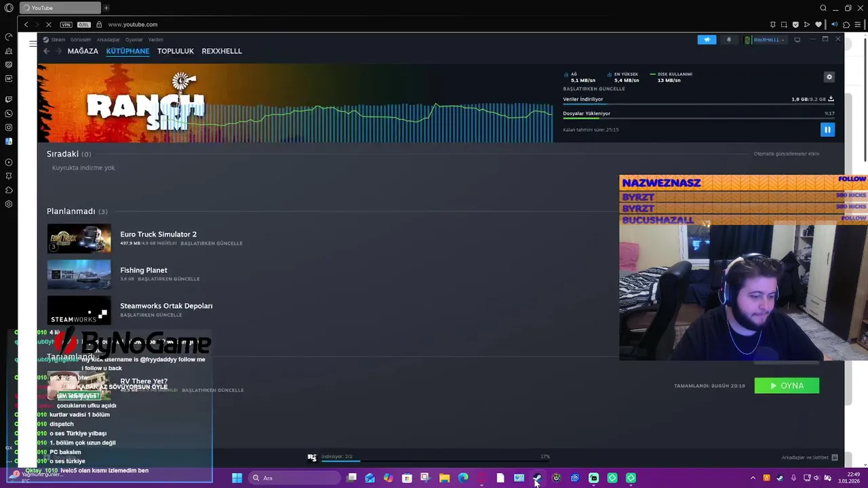Click Veriler İndiriliyor download progress bar

[698, 104]
